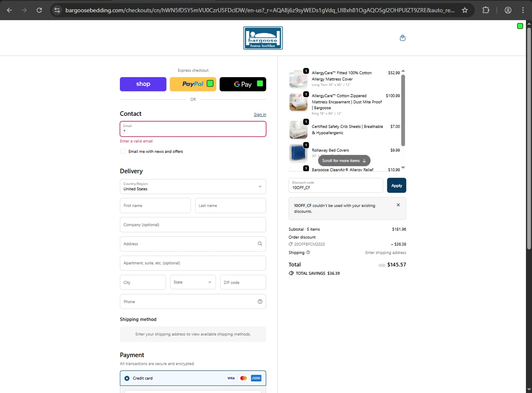Viewport: 532px width, 393px height.
Task: Click the Enter shipping address text
Action: [x=386, y=253]
